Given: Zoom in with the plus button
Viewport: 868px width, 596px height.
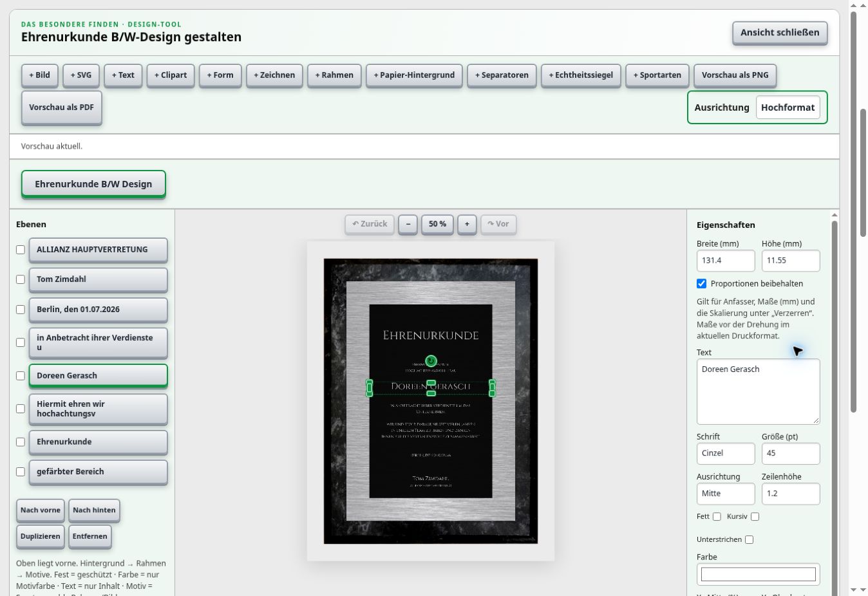Looking at the screenshot, I should click(x=467, y=224).
